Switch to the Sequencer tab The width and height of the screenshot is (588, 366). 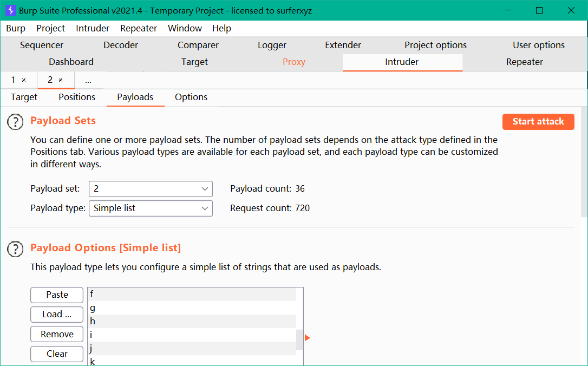(42, 45)
